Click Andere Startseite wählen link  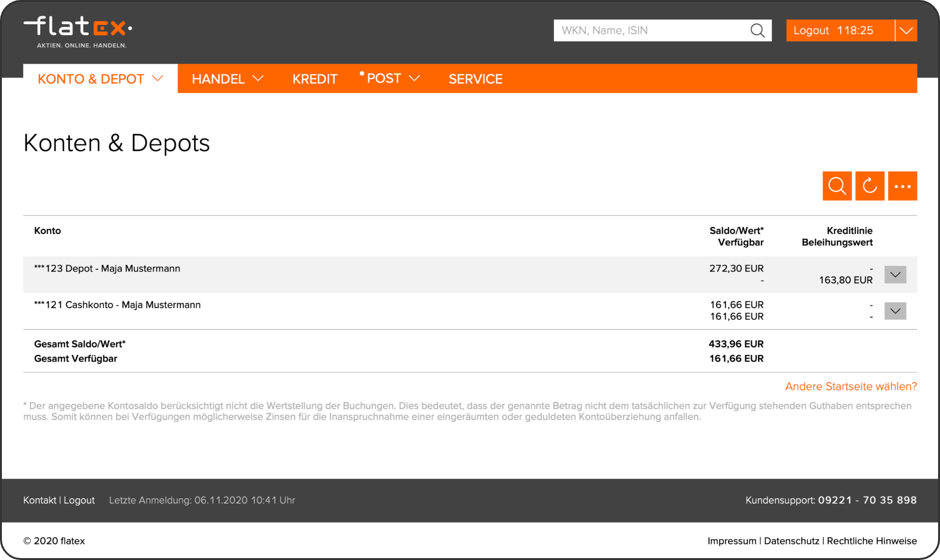[851, 386]
